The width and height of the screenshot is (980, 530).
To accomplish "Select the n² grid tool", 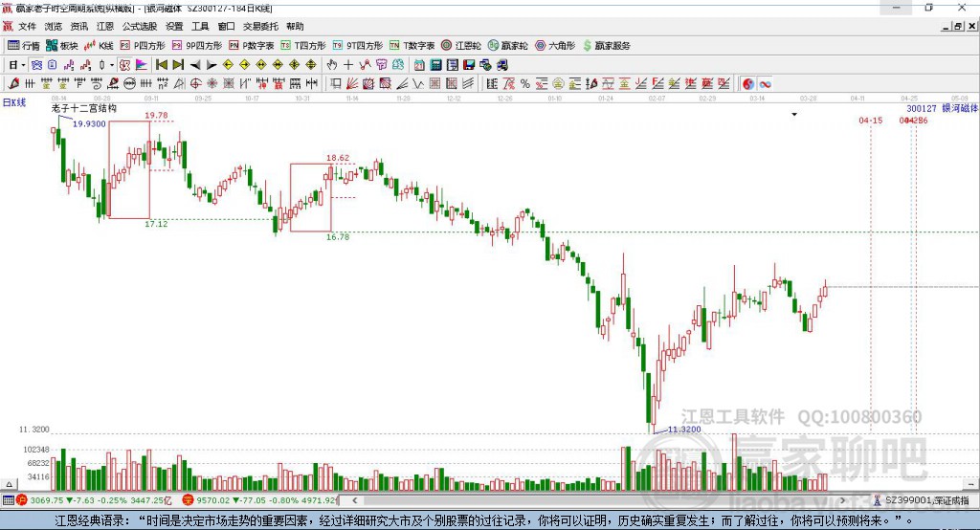I will coord(163,84).
